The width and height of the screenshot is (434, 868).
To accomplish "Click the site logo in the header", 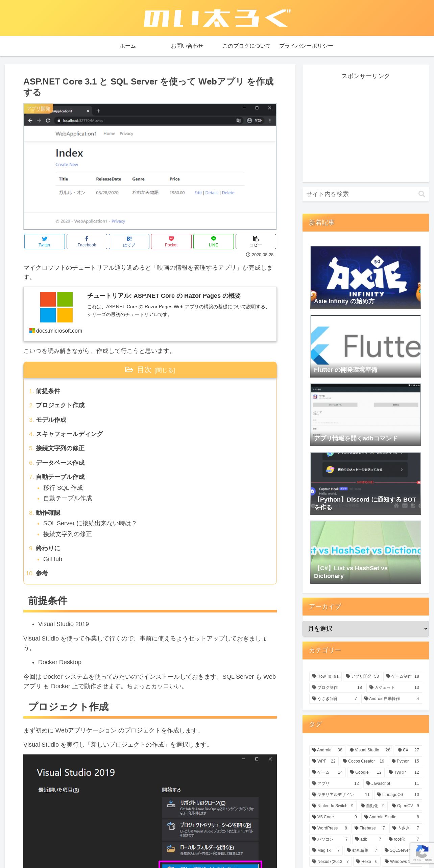I will coord(217,18).
